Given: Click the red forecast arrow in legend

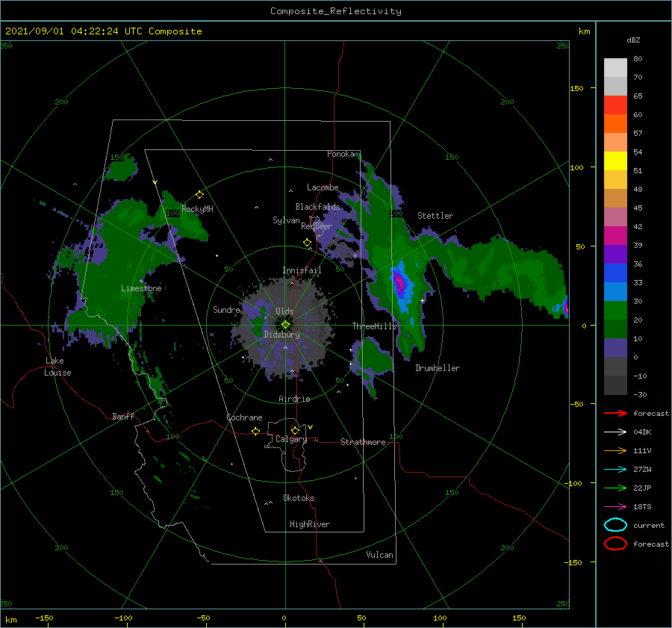Looking at the screenshot, I should pyautogui.click(x=615, y=413).
